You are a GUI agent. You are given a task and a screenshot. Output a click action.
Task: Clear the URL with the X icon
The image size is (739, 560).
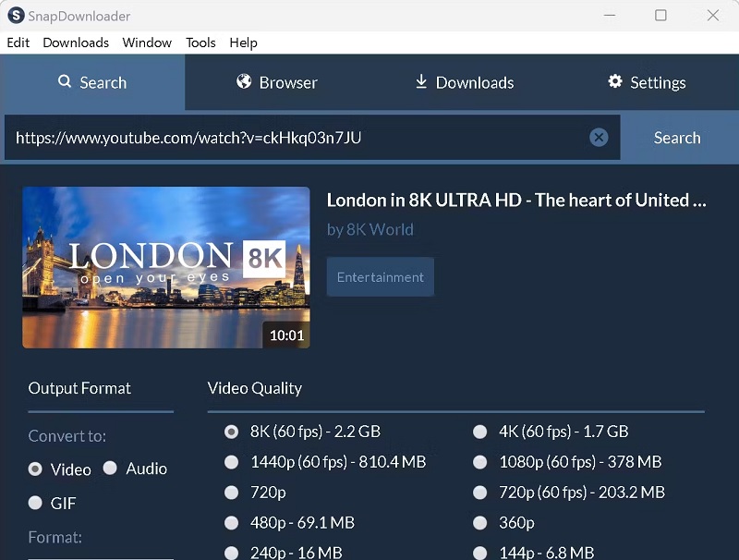coord(599,137)
